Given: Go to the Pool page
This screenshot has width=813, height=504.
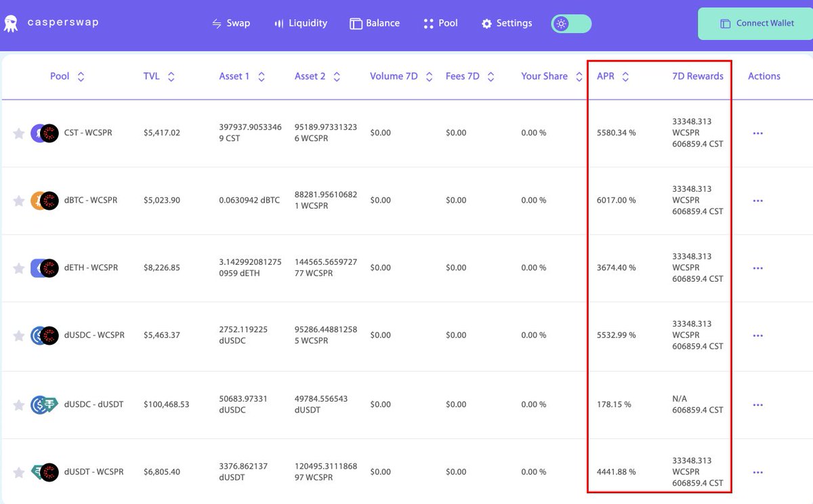Looking at the screenshot, I should click(440, 23).
